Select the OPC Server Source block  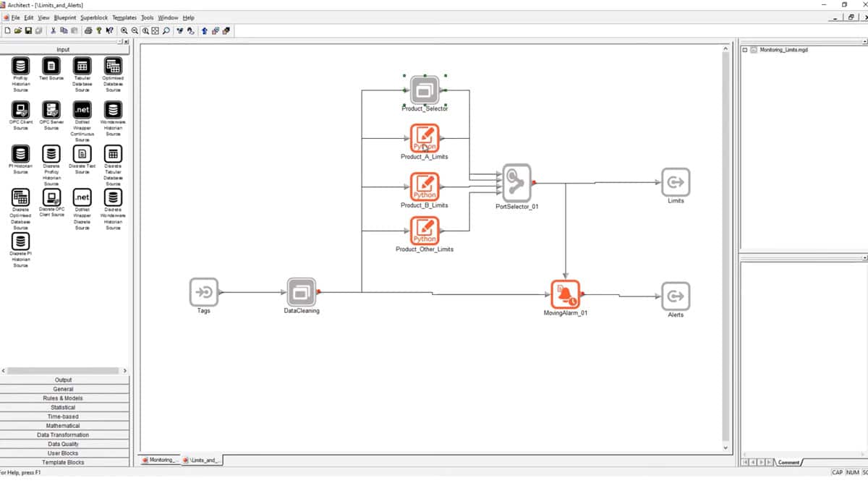(x=51, y=110)
